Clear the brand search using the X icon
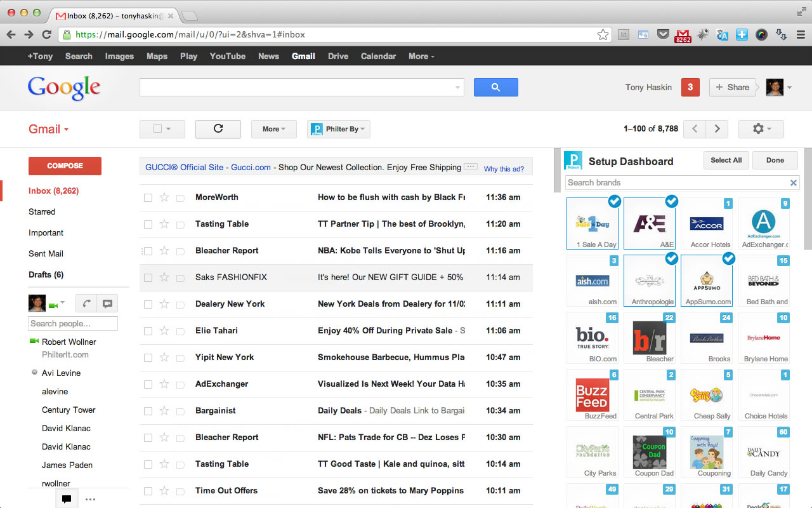This screenshot has height=508, width=812. [x=794, y=182]
